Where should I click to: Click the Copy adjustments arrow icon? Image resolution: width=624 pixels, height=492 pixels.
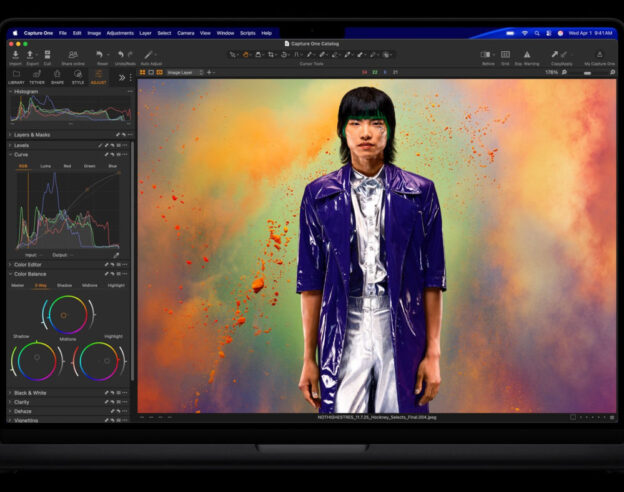click(x=554, y=54)
